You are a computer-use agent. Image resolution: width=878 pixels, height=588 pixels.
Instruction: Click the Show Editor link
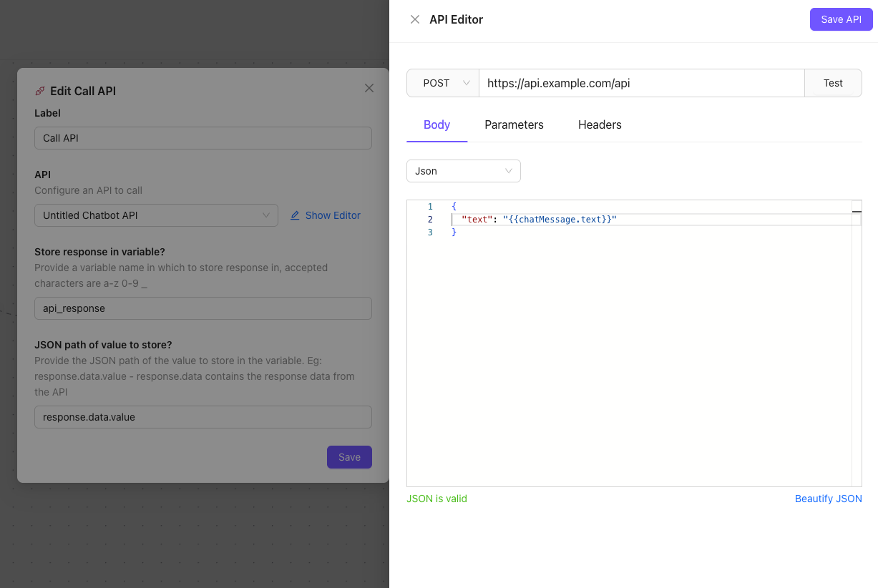(333, 215)
